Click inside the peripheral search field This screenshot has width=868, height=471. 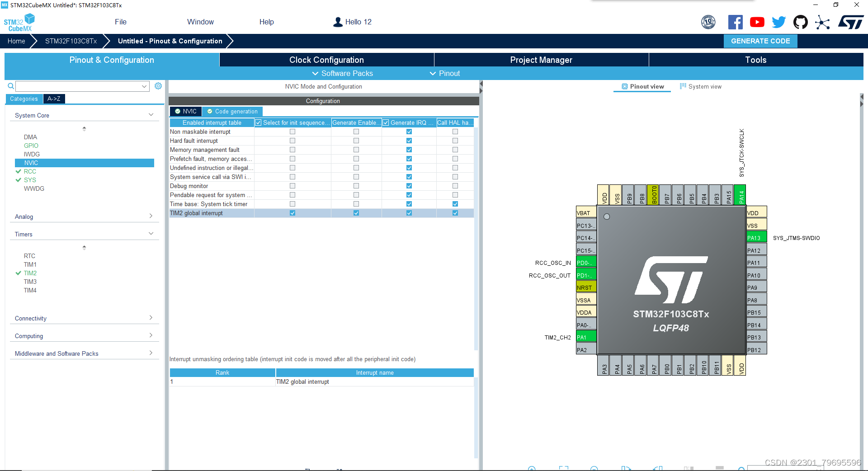click(78, 86)
